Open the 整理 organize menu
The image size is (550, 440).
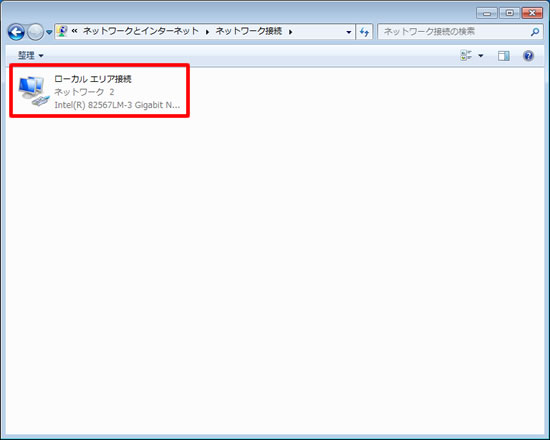31,55
